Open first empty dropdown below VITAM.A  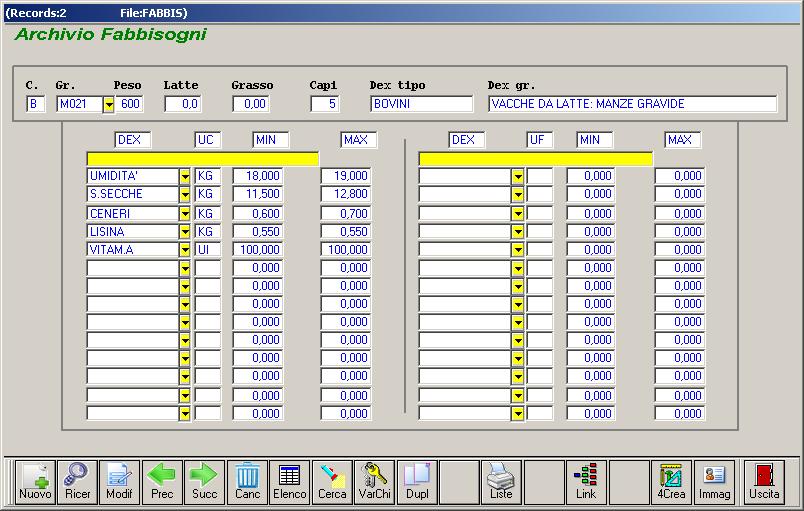(x=185, y=268)
